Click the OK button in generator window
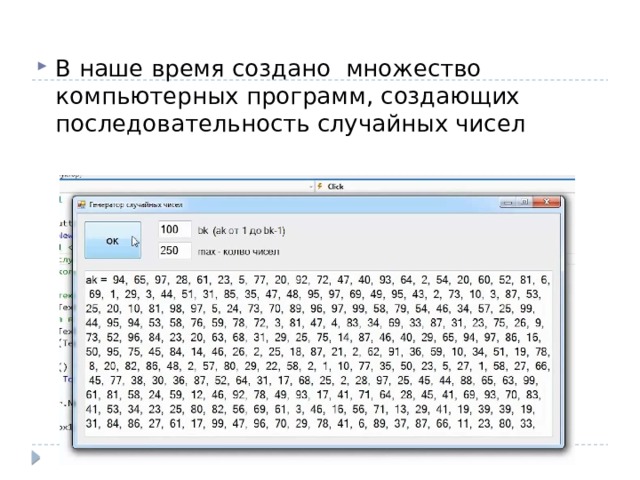 (113, 240)
